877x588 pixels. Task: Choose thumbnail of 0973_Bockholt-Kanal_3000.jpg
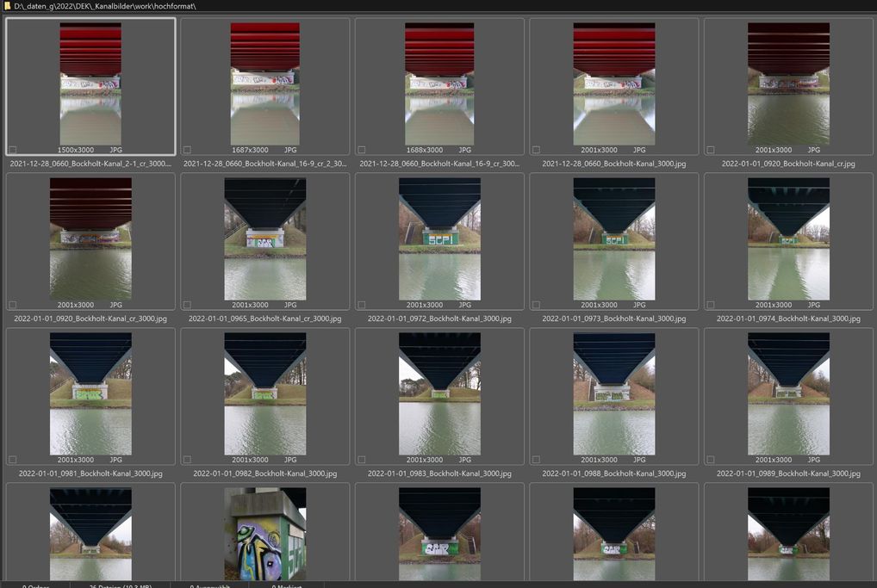pyautogui.click(x=614, y=238)
